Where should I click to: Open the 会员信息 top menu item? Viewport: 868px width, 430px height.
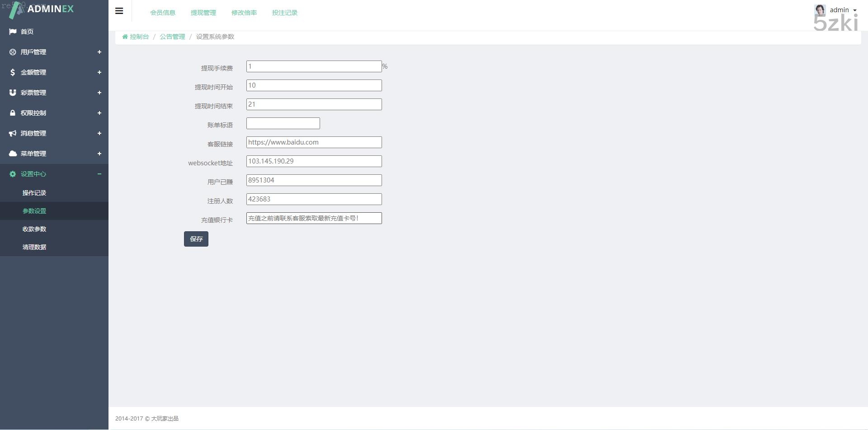(x=163, y=13)
